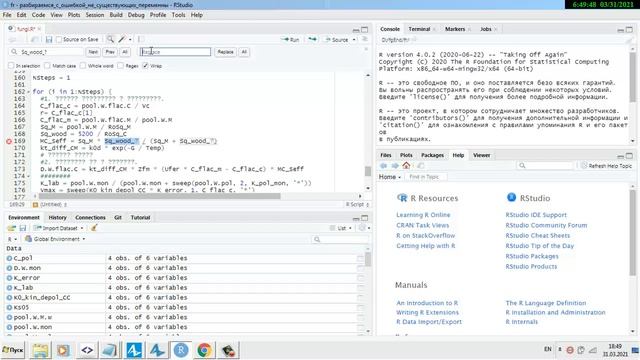The image size is (640, 360).
Task: Navigate back in Help pane
Action: click(x=383, y=165)
